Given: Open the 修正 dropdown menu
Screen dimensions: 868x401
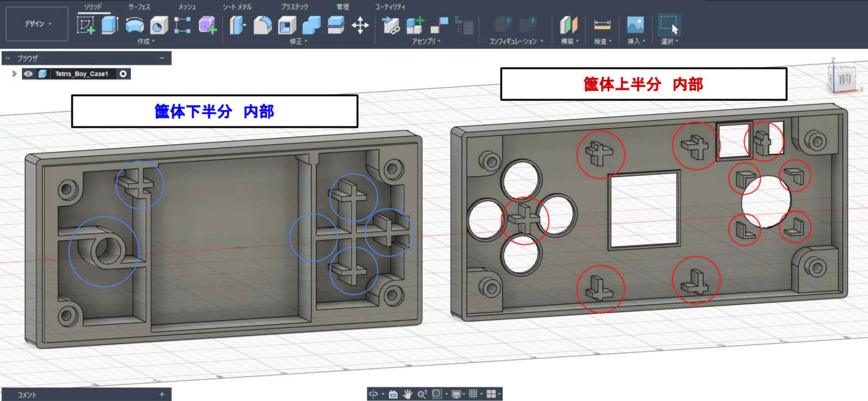Looking at the screenshot, I should tap(298, 41).
